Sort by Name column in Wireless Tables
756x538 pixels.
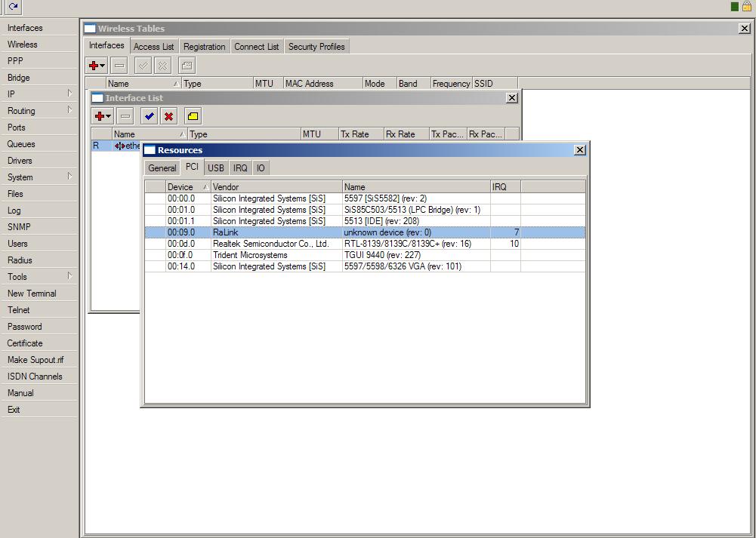click(x=143, y=83)
